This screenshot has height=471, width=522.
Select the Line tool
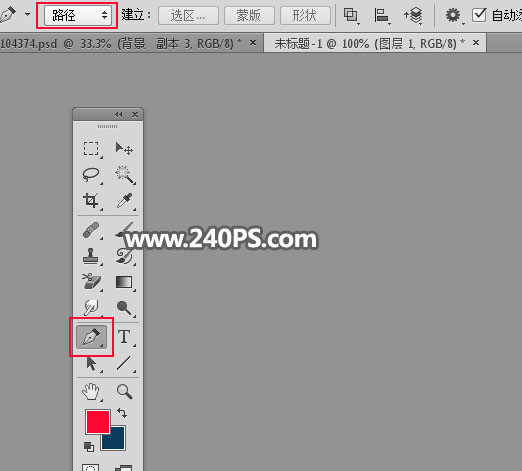[x=124, y=363]
